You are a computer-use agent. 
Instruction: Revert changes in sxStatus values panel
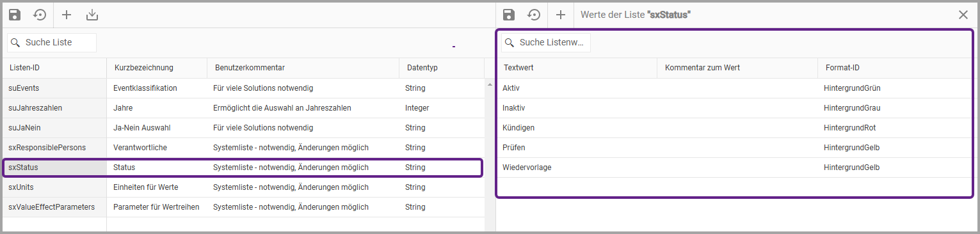click(x=534, y=15)
